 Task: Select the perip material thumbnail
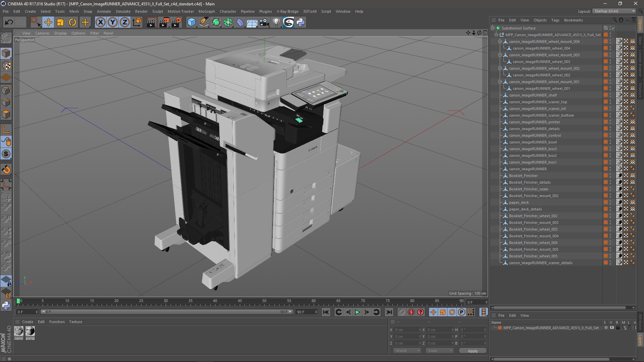coord(30,331)
